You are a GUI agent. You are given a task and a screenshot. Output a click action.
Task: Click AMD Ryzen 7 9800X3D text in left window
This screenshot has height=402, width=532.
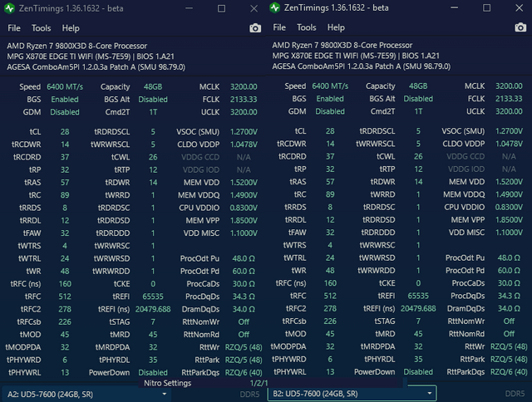tap(77, 46)
